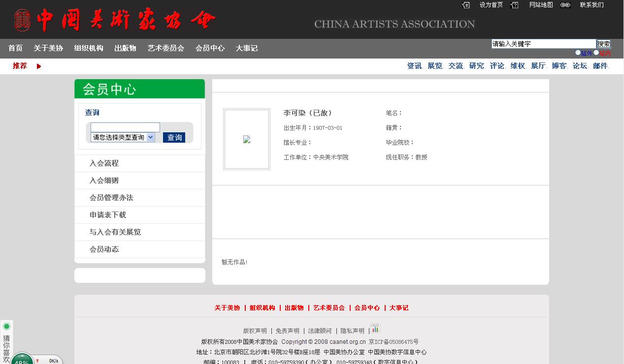Open the 请您选择类型查询 dropdown
This screenshot has height=364, width=624.
coord(123,138)
